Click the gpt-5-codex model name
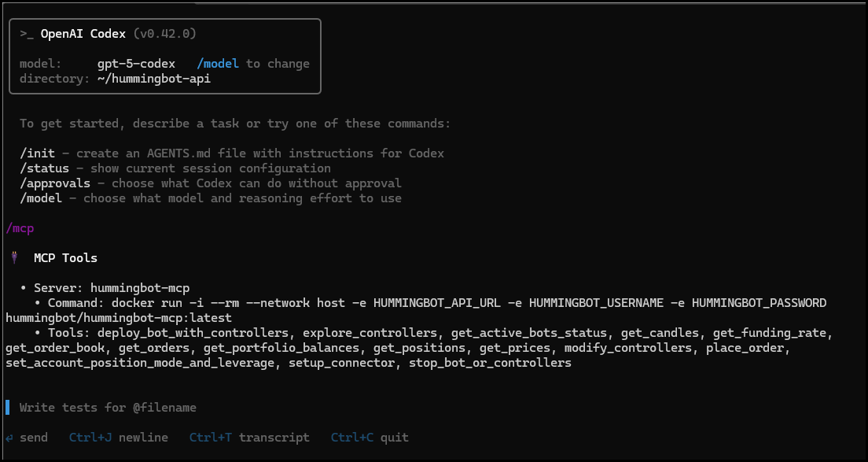Screen dimensions: 868x462 (x=138, y=63)
